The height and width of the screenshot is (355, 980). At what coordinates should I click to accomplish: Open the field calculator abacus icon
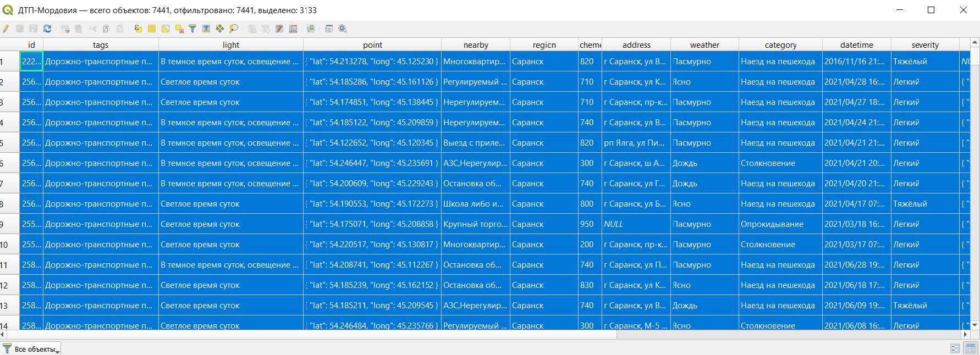(x=293, y=29)
